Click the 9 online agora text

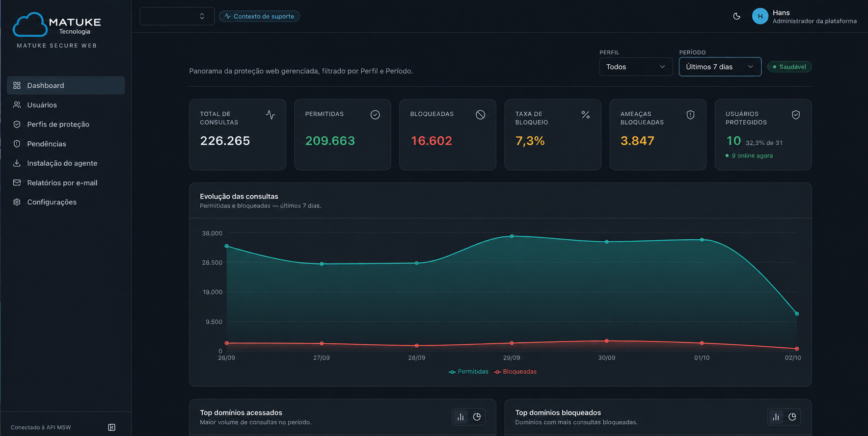coord(752,155)
